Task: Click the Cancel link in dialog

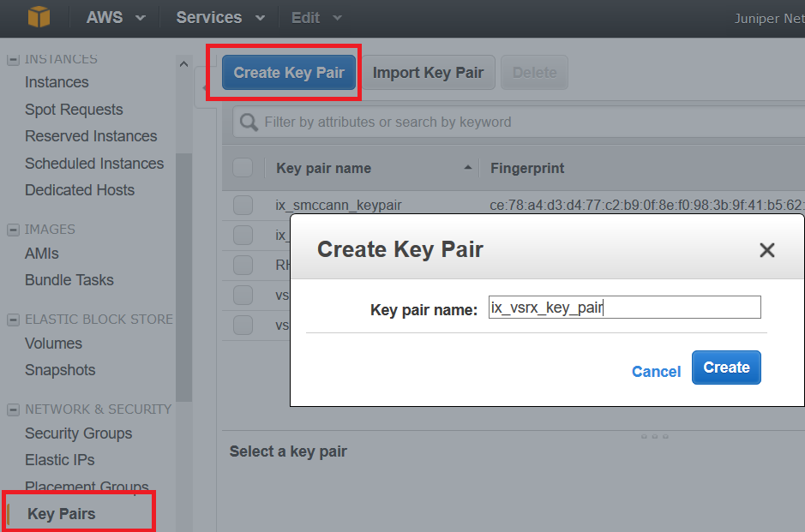Action: click(656, 371)
